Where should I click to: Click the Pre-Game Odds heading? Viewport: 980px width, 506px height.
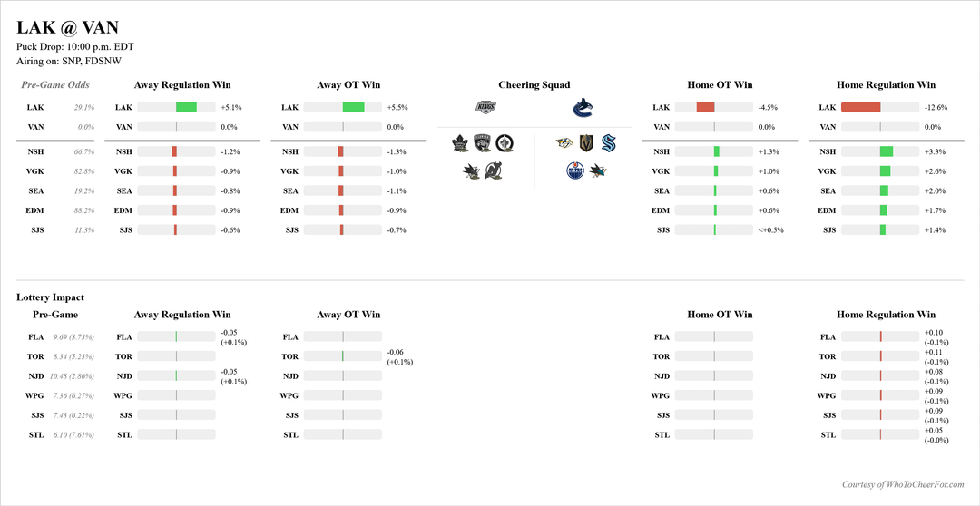(x=55, y=85)
